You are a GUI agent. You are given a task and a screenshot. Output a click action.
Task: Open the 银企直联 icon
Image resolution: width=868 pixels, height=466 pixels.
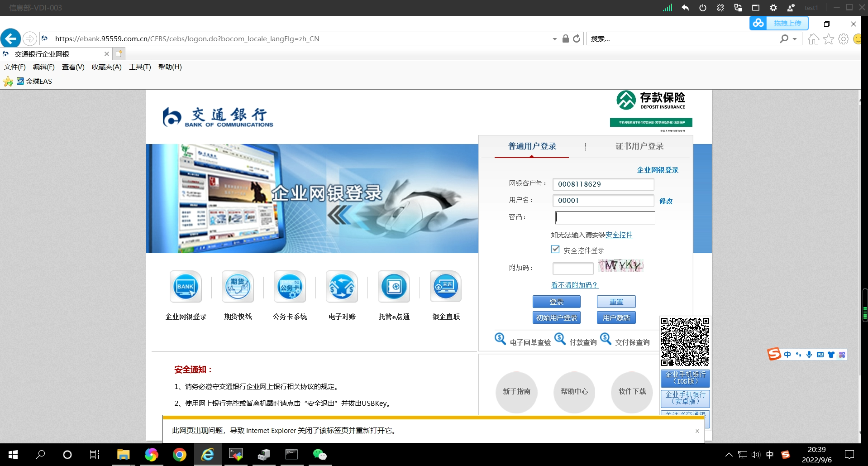(446, 287)
